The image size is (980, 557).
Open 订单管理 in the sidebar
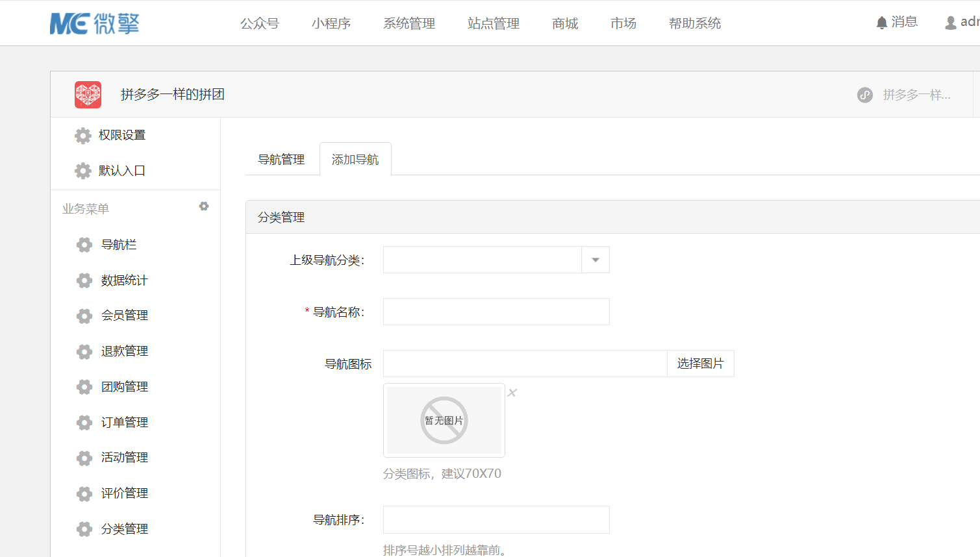125,423
